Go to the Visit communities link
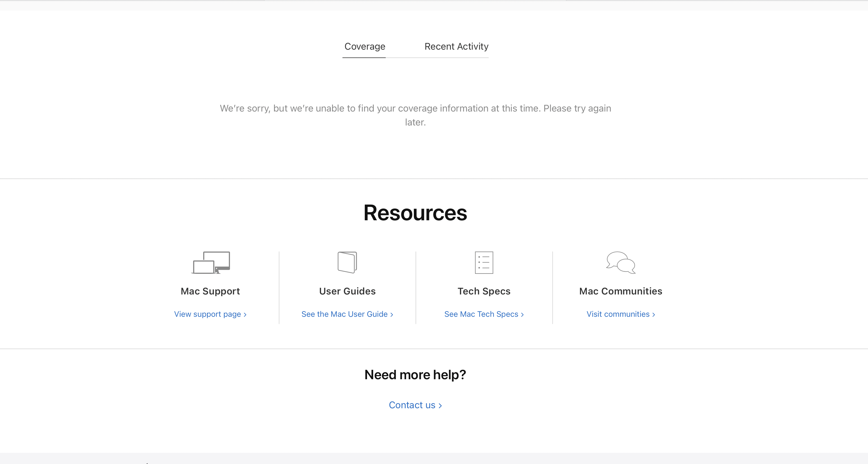The image size is (868, 464). pos(618,314)
